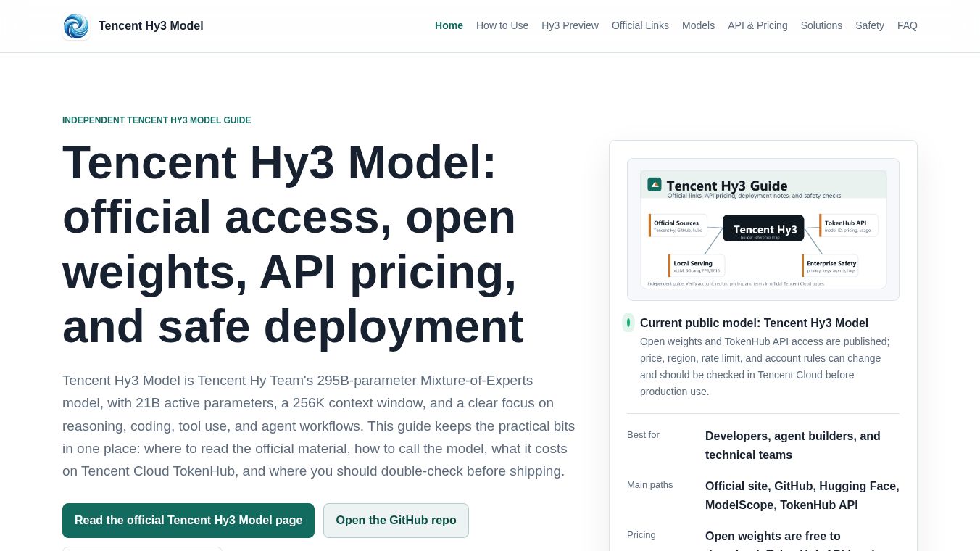Click the Local Serving box in diagram

point(696,265)
